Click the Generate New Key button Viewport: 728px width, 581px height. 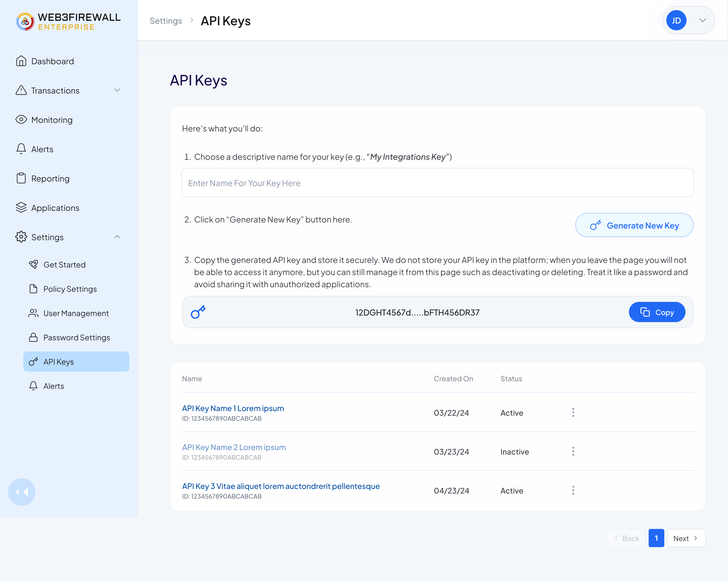(634, 225)
